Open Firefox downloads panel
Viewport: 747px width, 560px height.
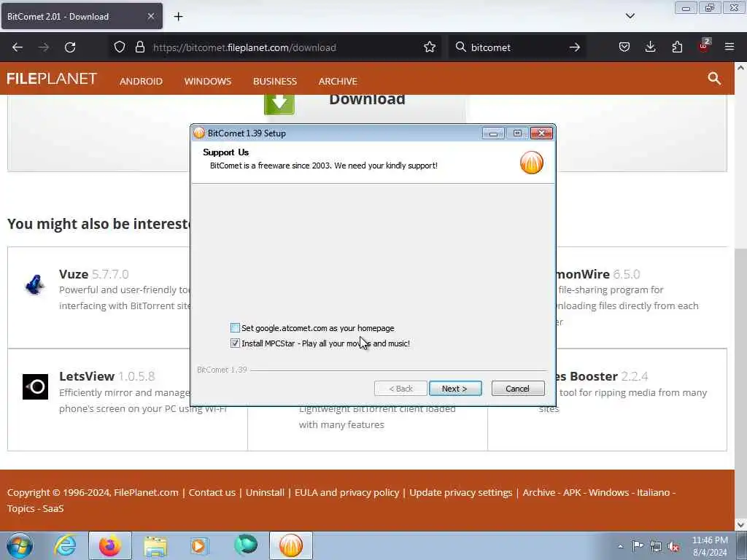(x=650, y=47)
